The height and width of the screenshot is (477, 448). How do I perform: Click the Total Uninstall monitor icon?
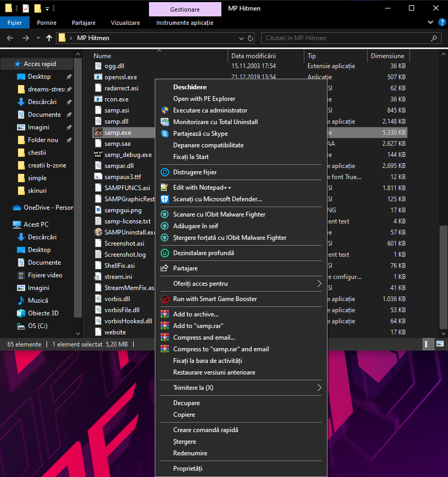coord(165,122)
